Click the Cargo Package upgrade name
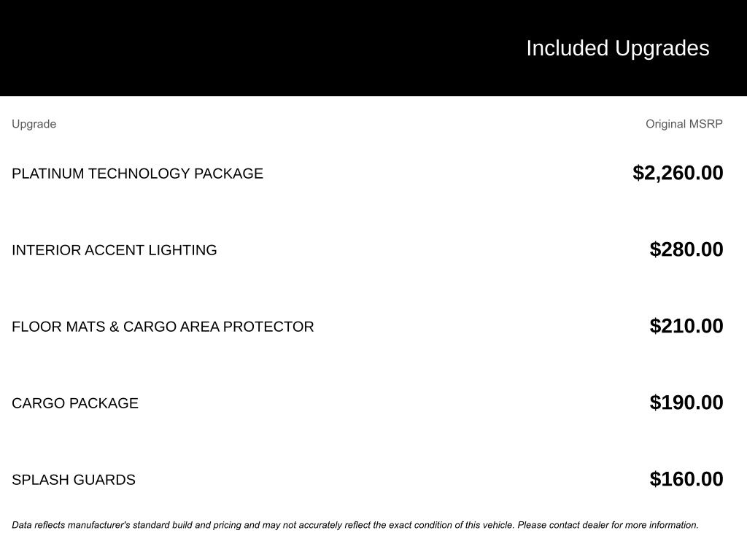 pos(75,403)
